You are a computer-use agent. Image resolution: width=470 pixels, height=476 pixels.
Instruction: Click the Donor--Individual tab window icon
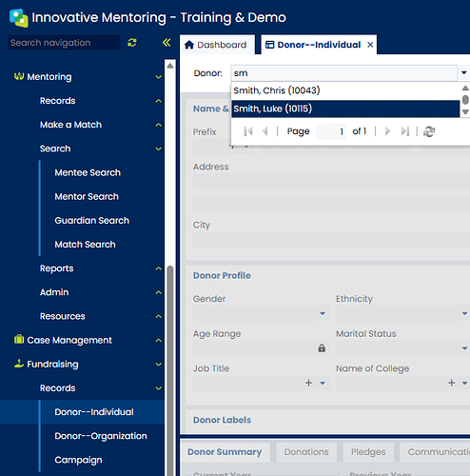[x=269, y=45]
